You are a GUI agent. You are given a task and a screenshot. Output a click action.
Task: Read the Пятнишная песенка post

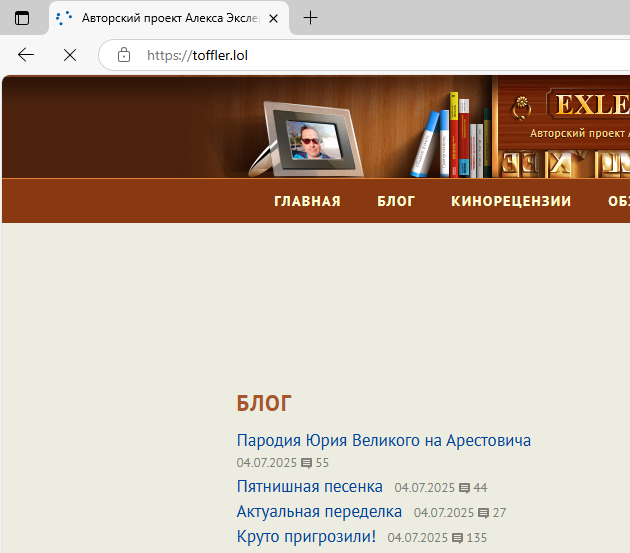(309, 487)
